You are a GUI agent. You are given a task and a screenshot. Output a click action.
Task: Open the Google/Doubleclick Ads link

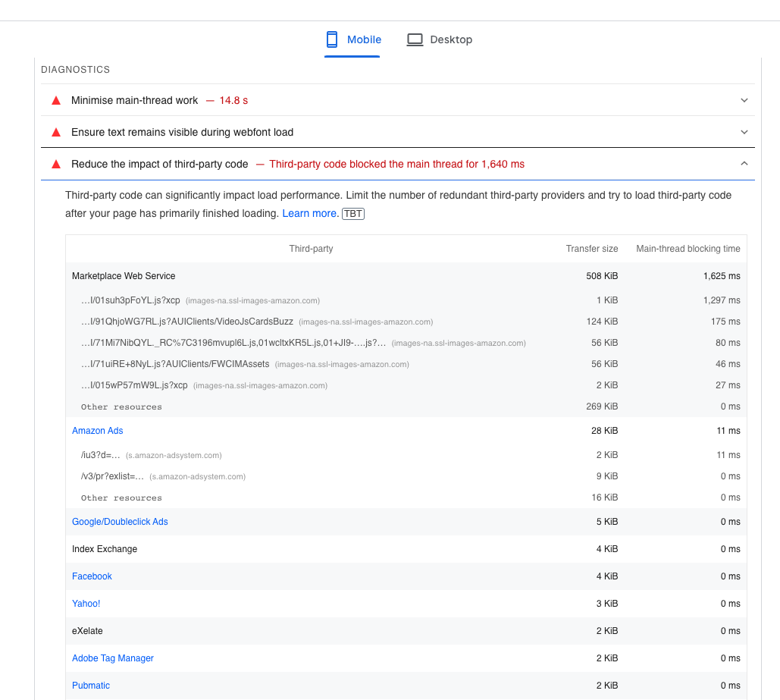pyautogui.click(x=120, y=522)
